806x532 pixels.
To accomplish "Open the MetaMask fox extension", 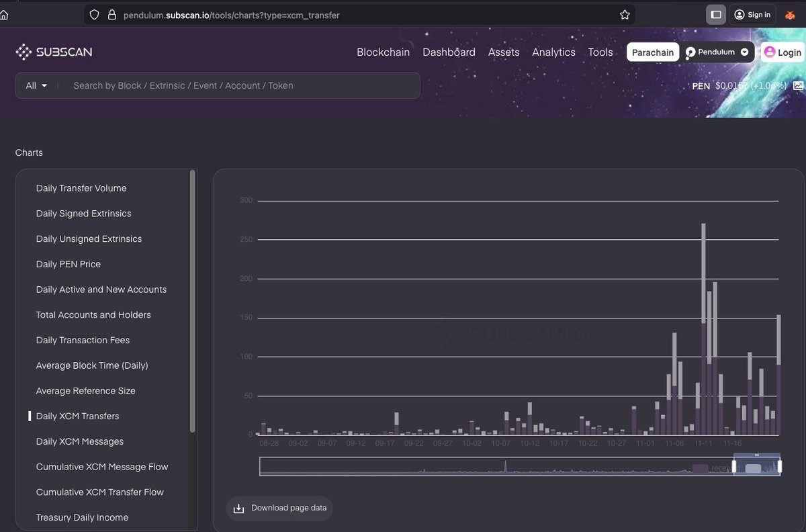I will pos(790,15).
